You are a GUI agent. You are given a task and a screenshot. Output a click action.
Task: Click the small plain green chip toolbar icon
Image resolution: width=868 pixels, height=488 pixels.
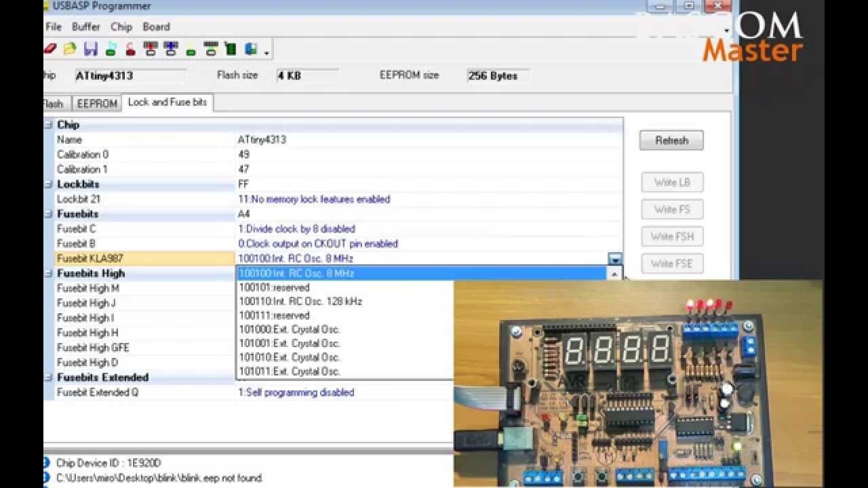pos(191,51)
